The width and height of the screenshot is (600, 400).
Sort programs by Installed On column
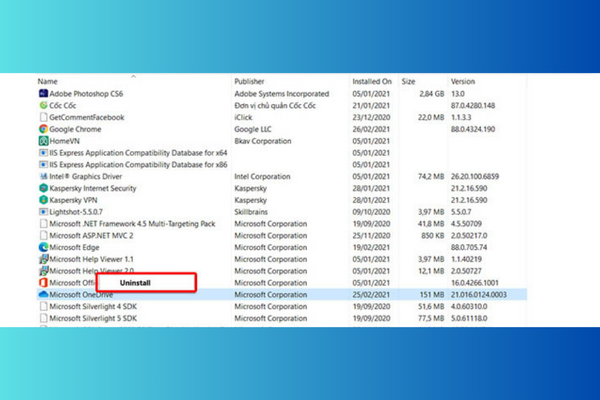(372, 82)
